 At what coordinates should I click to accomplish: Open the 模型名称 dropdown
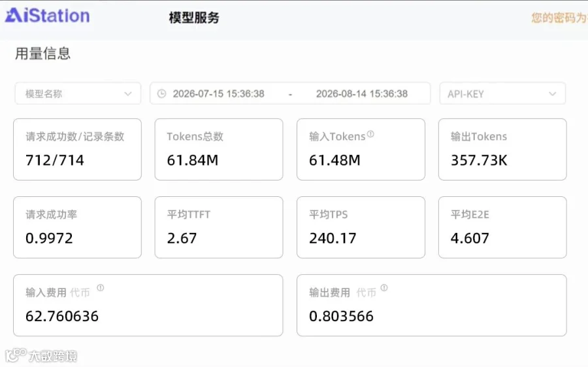(78, 94)
